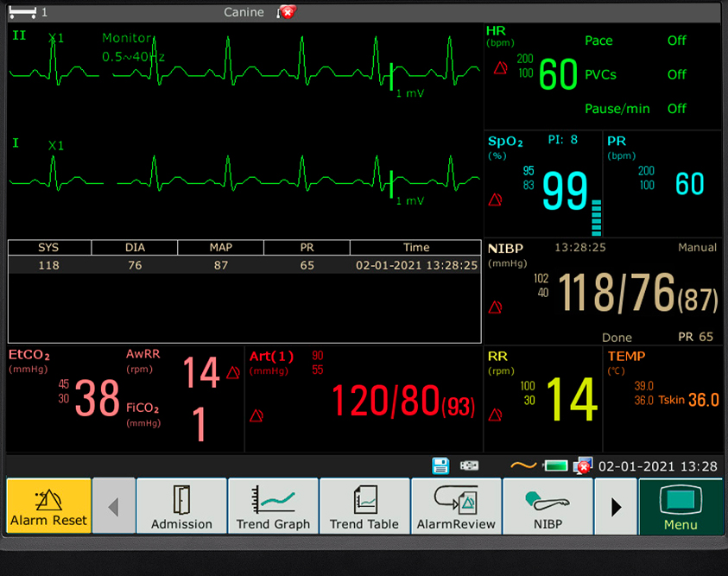728x576 pixels.
Task: Click ECG lead II label
Action: (x=19, y=35)
